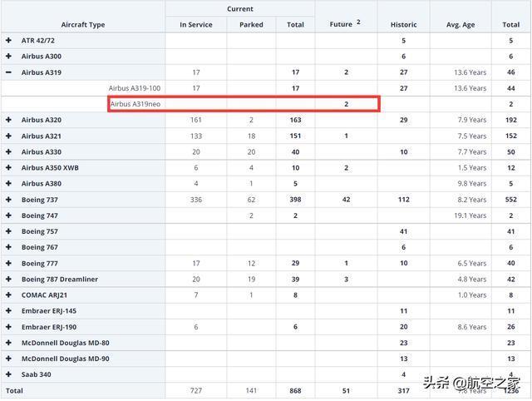Expand the Embraer ERJ-190 row
The width and height of the screenshot is (532, 401).
[x=9, y=327]
